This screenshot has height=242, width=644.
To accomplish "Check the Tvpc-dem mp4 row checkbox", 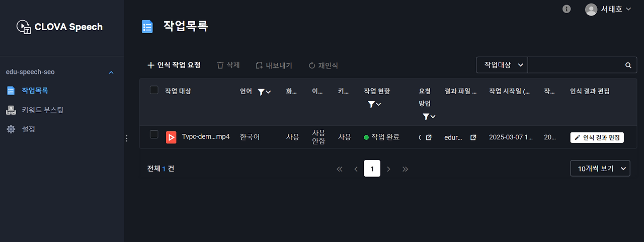I will 154,134.
